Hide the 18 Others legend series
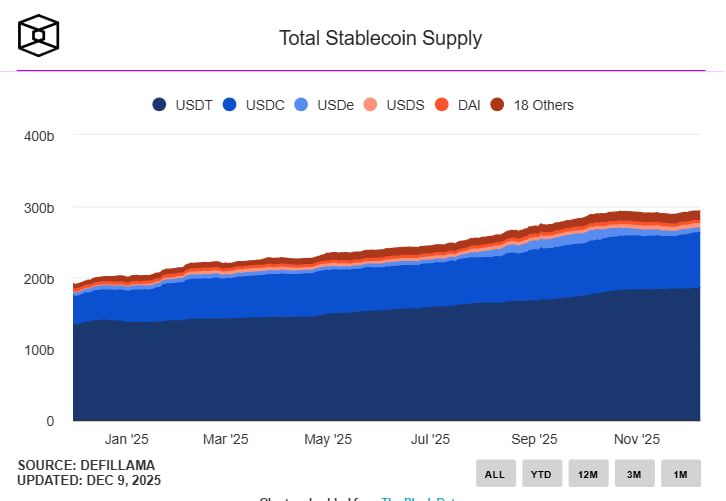This screenshot has width=726, height=501. pos(533,104)
